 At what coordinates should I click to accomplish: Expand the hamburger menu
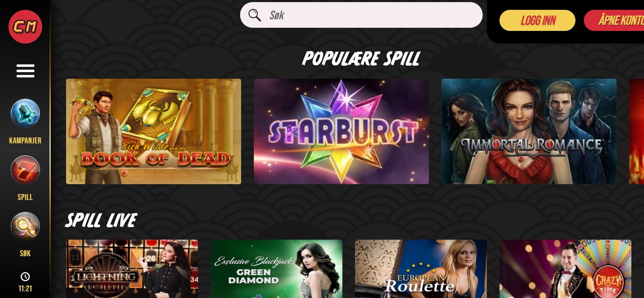click(x=25, y=71)
